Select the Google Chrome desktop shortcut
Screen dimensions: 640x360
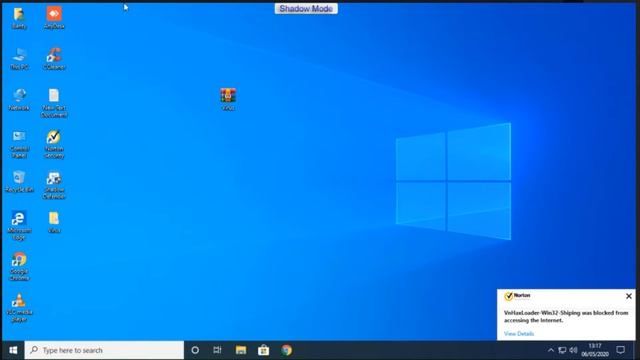19,266
